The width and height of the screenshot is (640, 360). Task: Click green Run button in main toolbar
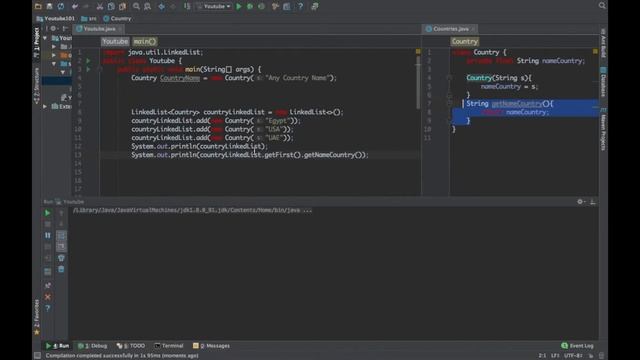pos(239,6)
